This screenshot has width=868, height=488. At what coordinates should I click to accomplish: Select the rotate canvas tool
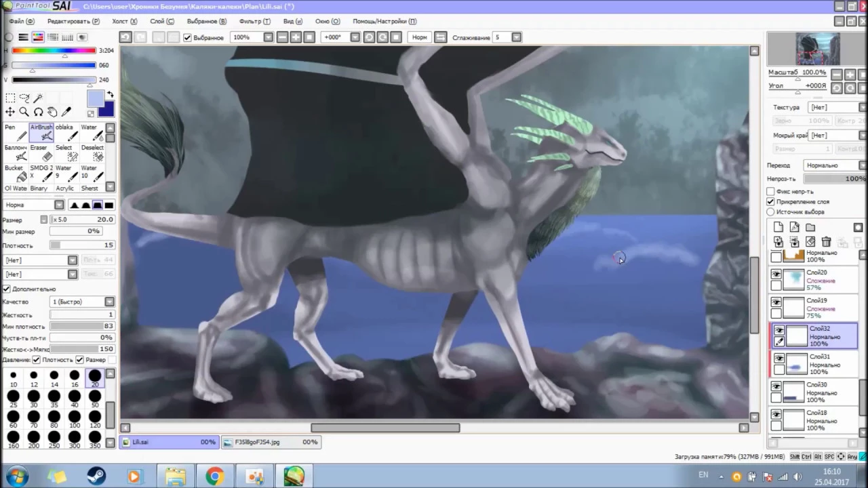coord(38,112)
